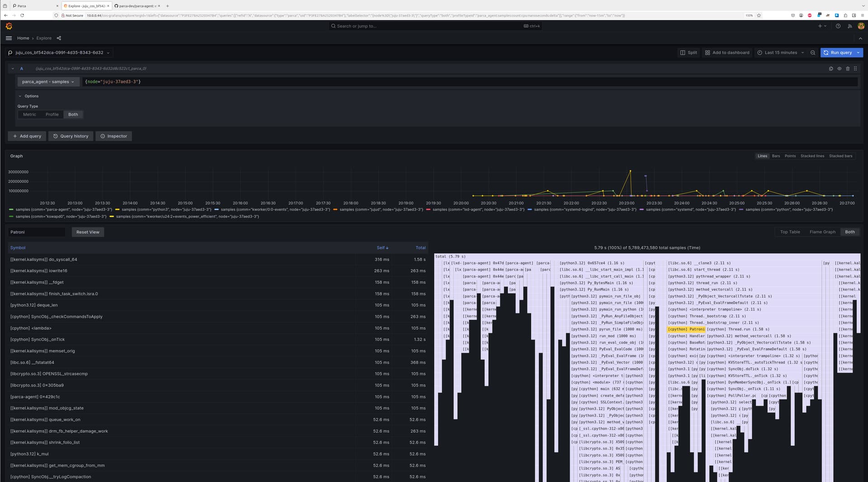The height and width of the screenshot is (482, 868).
Task: Duplicate query A using the copy icon
Action: coord(831,68)
